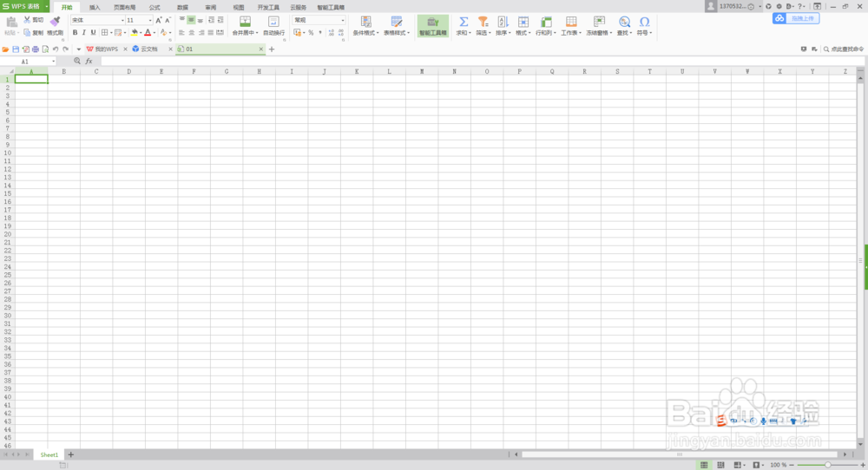Open the 审阅 (Review) tab

[211, 7]
